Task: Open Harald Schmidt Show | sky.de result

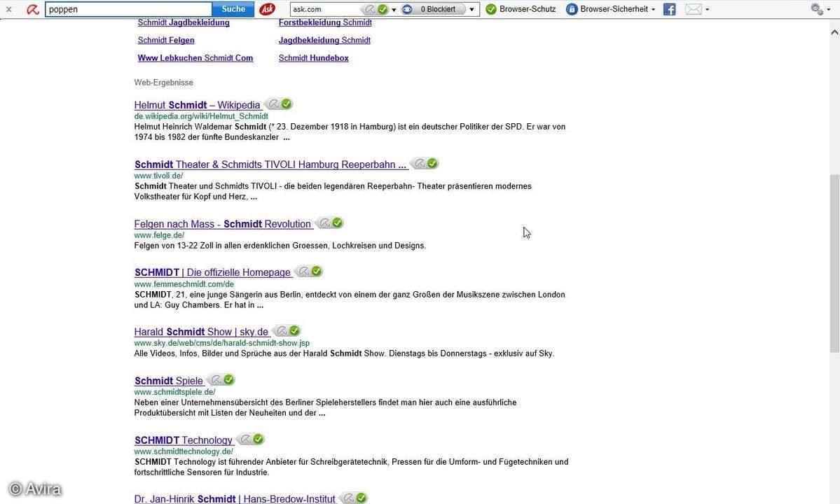Action: click(x=202, y=332)
